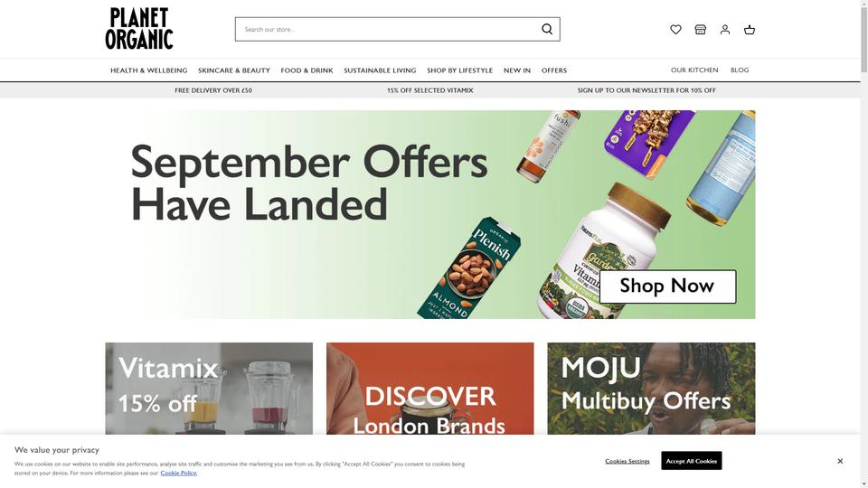Open the Offers menu item

[x=554, y=70]
